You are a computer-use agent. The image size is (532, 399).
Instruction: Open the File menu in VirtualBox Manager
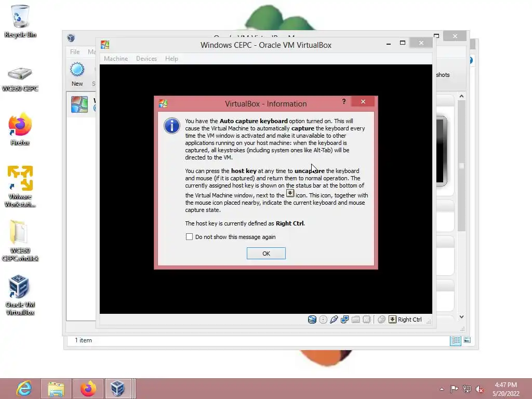75,52
